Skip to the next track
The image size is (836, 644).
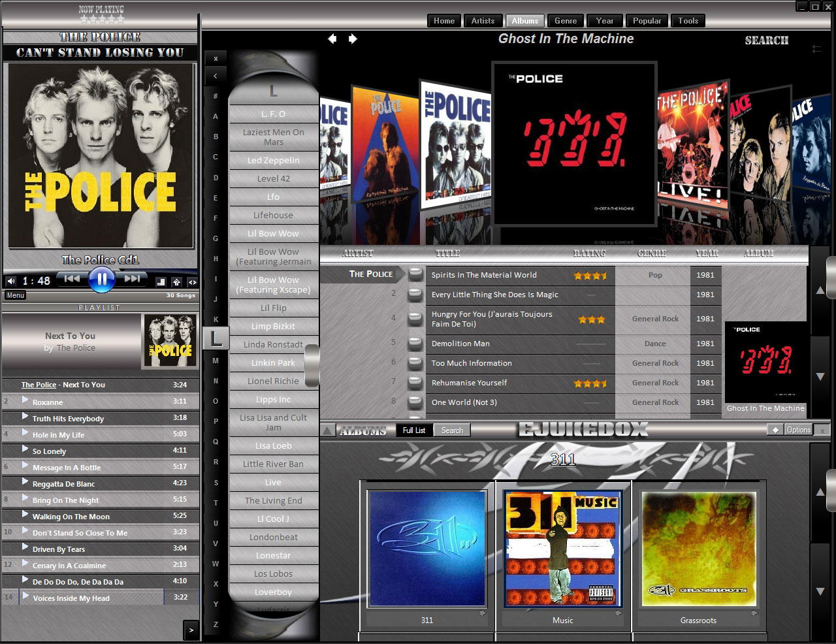tap(131, 279)
